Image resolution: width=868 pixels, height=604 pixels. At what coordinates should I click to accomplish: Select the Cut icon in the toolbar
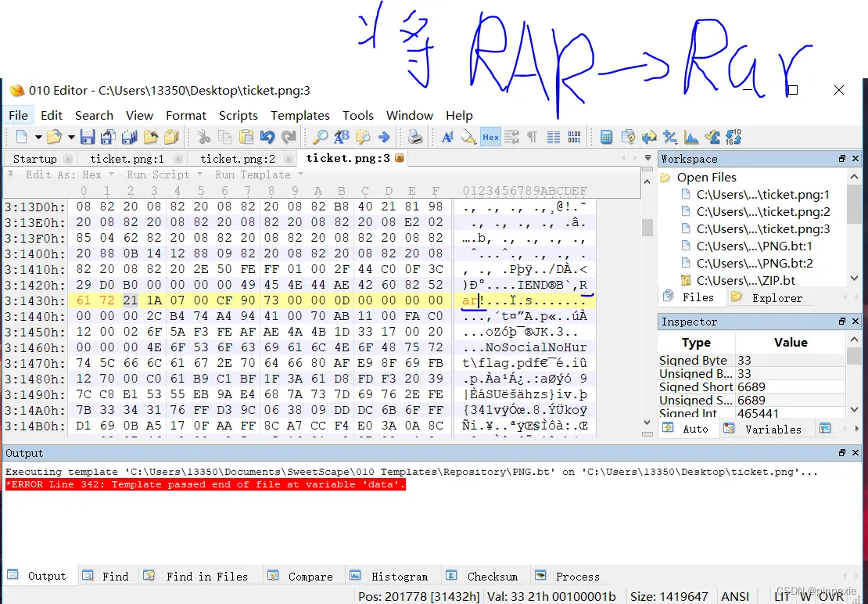203,136
